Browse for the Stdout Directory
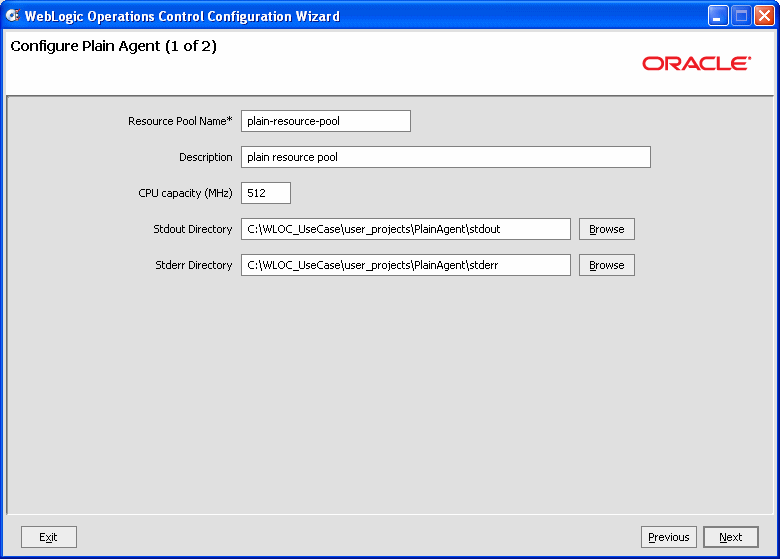Screen dimensions: 780x559 607,229
